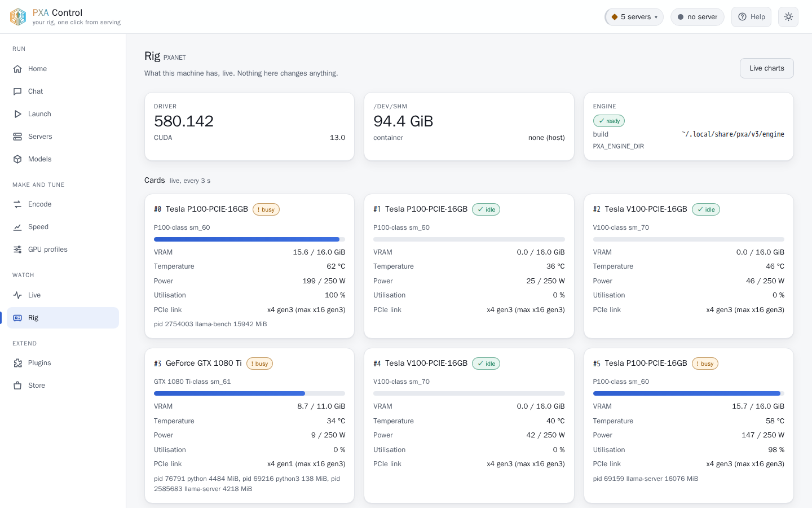812x508 pixels.
Task: Click the VRAM usage bar of card #5
Action: pyautogui.click(x=689, y=393)
